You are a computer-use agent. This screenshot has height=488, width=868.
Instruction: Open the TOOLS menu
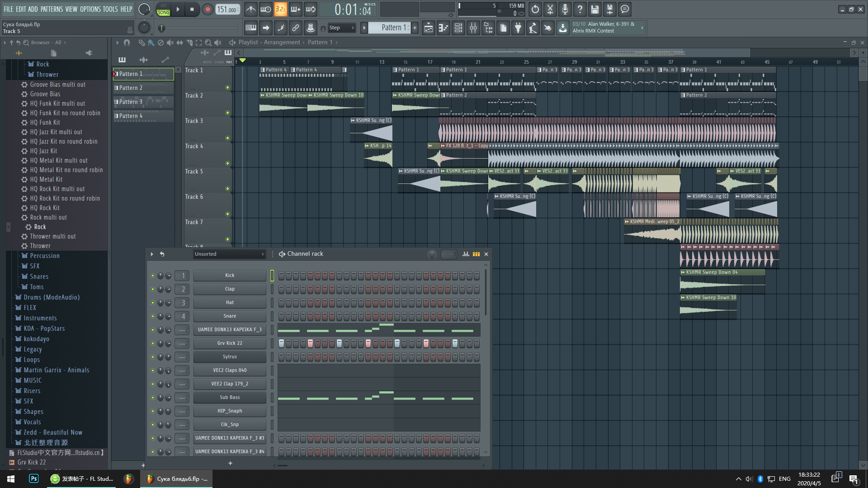pos(110,9)
